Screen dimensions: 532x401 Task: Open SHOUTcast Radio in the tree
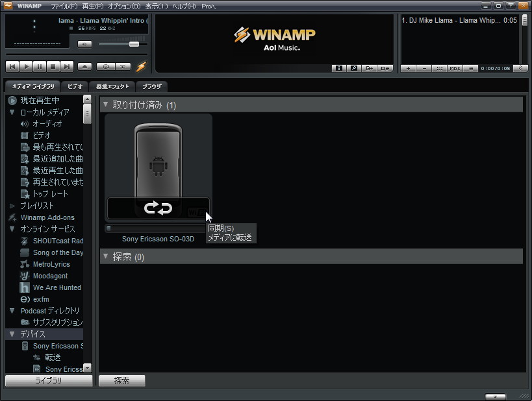coord(58,241)
